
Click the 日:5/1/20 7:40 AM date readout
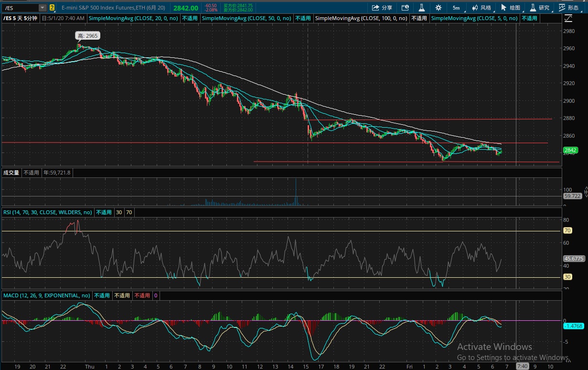coord(64,18)
